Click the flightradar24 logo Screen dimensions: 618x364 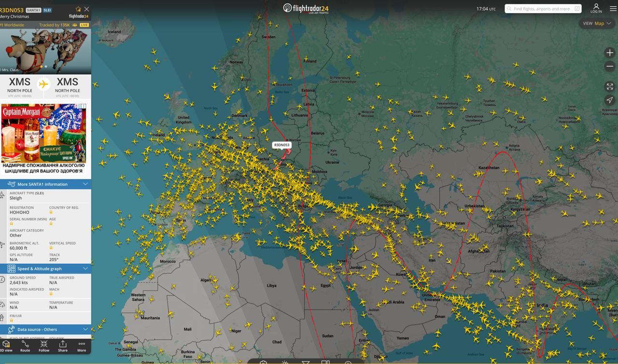[x=309, y=8]
